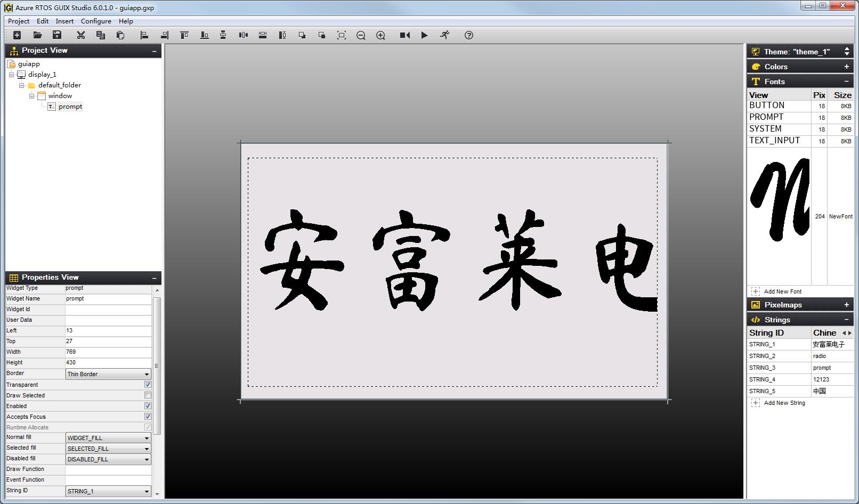
Task: Click the Widget Name input field
Action: click(x=108, y=299)
